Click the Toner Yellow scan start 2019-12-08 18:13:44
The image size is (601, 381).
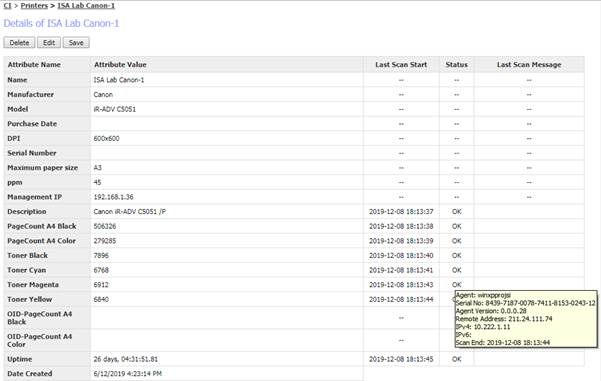[x=401, y=299]
